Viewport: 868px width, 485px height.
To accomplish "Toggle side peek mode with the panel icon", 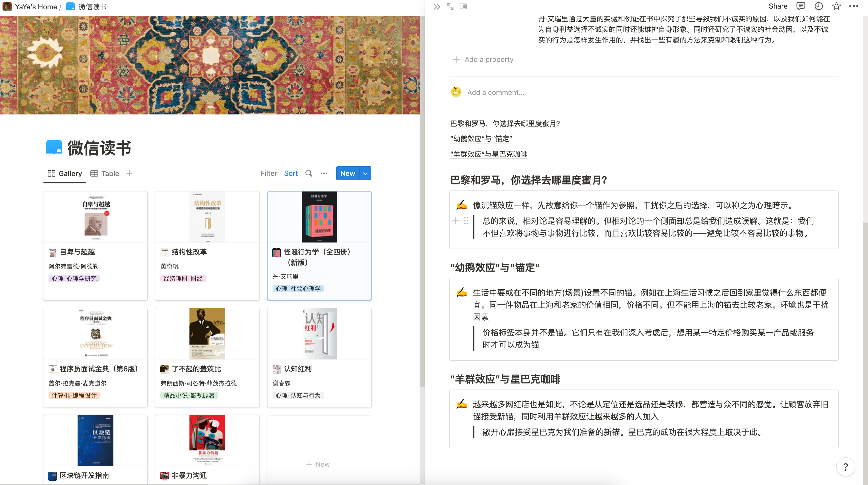I will 464,6.
